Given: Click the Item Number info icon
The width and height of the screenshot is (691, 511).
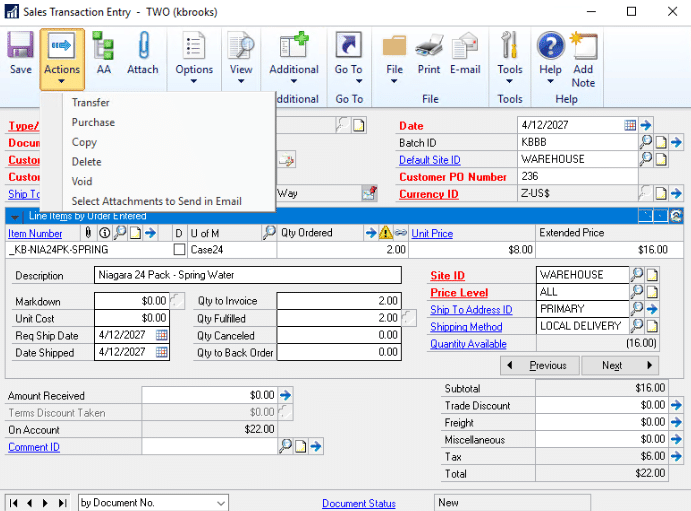Looking at the screenshot, I should point(104,233).
